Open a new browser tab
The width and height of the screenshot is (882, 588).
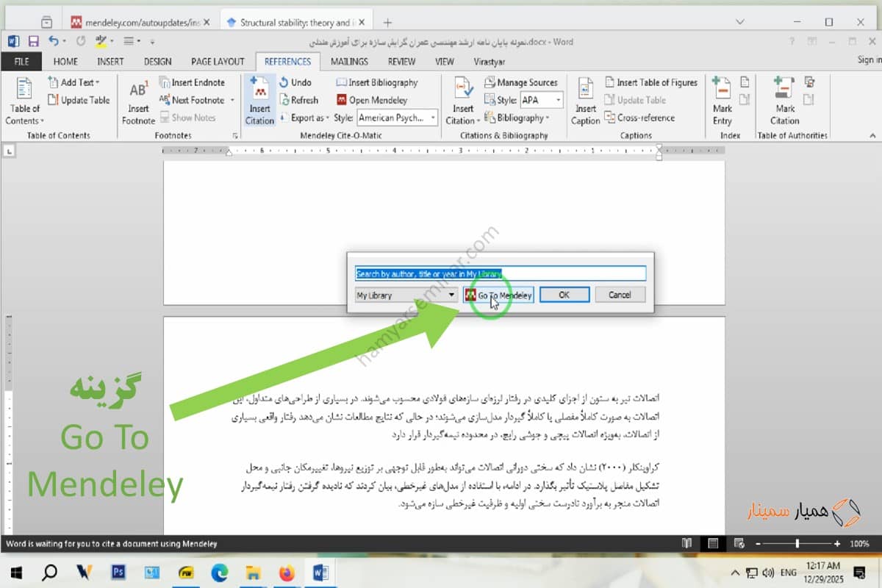click(x=387, y=22)
